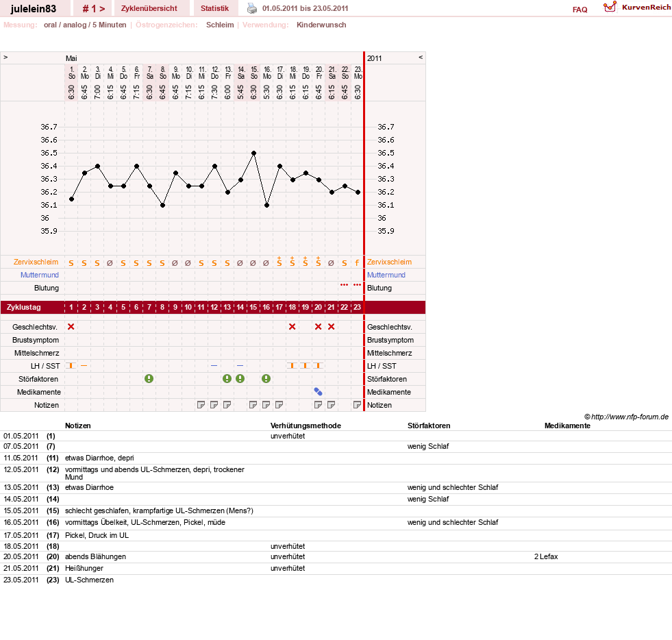Click right Zervixschleim label

tap(389, 262)
